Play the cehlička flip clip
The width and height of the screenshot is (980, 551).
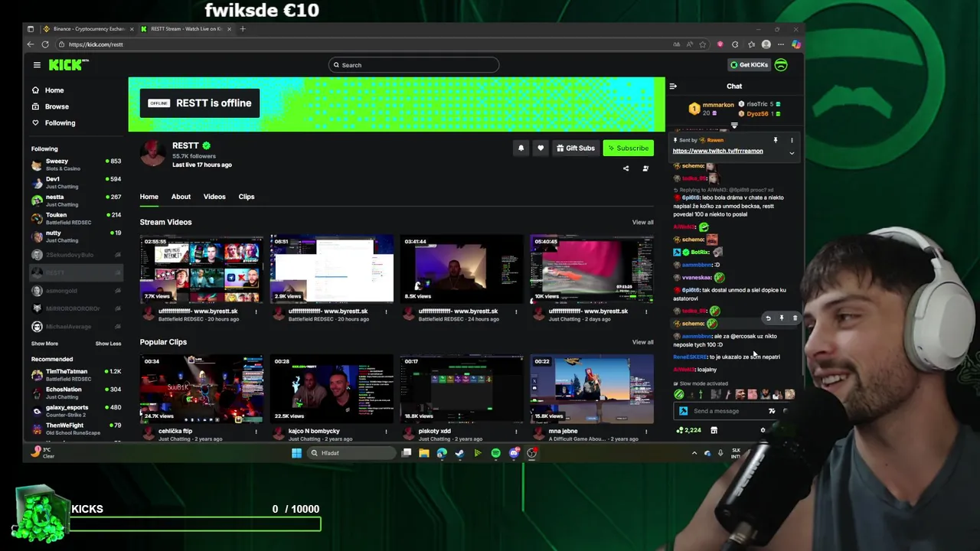[201, 389]
